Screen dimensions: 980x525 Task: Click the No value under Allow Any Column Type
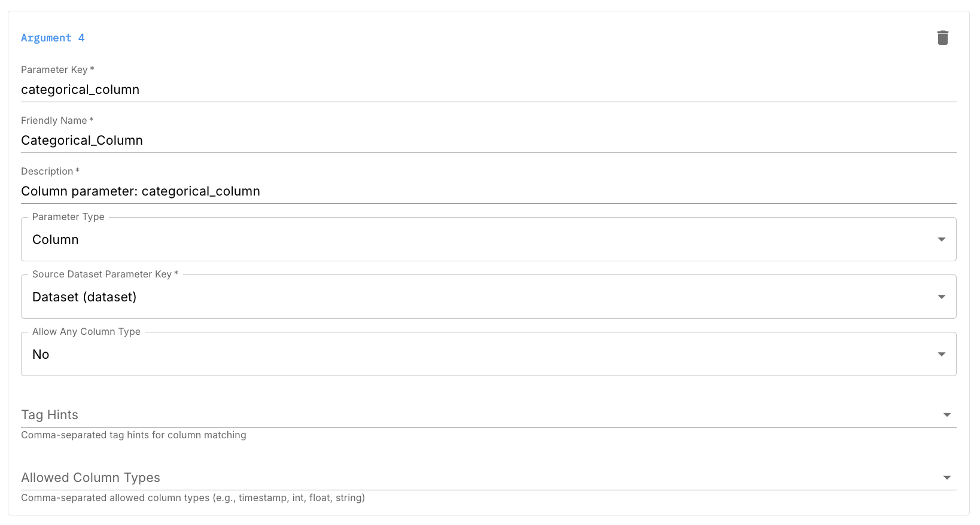click(x=41, y=354)
